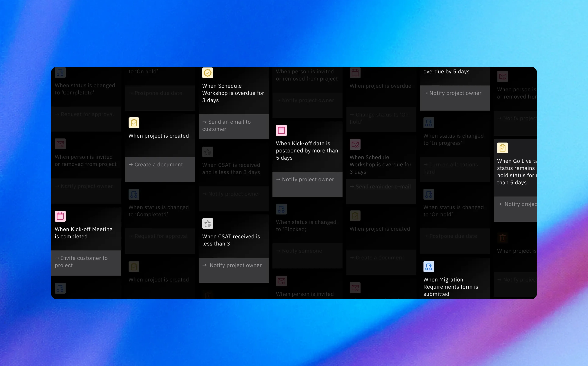This screenshot has height=366, width=588.
Task: Click pink calendar icon above Kick-off date card
Action: point(281,131)
